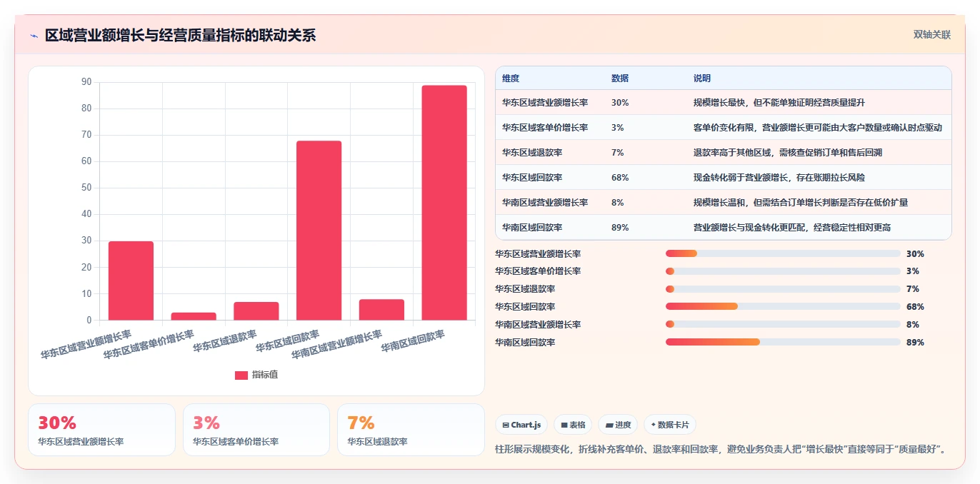Click the 华东区域回款率 progress bar
Viewport: 980px width, 484px height.
point(783,307)
